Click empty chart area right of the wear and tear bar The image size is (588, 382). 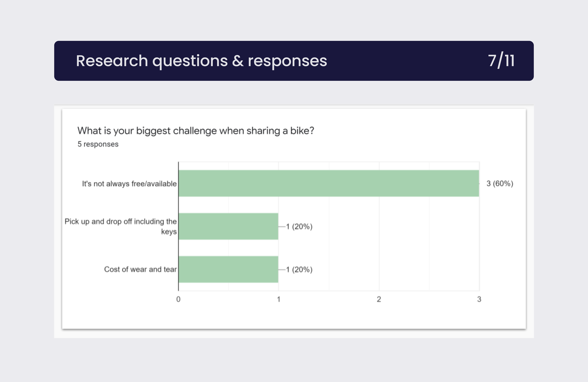point(395,269)
